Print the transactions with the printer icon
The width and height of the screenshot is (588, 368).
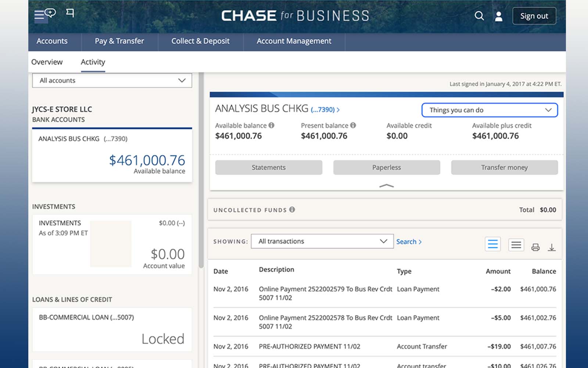(535, 247)
